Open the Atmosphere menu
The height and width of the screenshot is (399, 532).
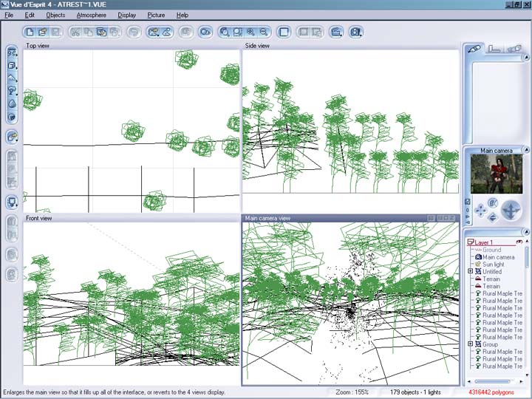(91, 15)
